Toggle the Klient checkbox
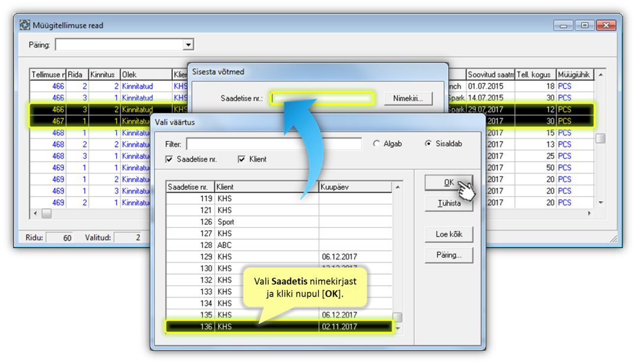This screenshot has height=364, width=636. (x=242, y=159)
